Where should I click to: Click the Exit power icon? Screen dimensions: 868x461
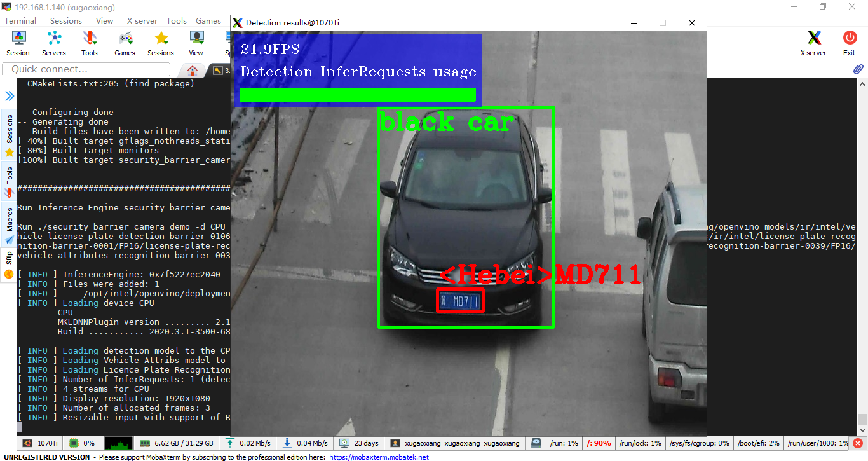click(850, 43)
